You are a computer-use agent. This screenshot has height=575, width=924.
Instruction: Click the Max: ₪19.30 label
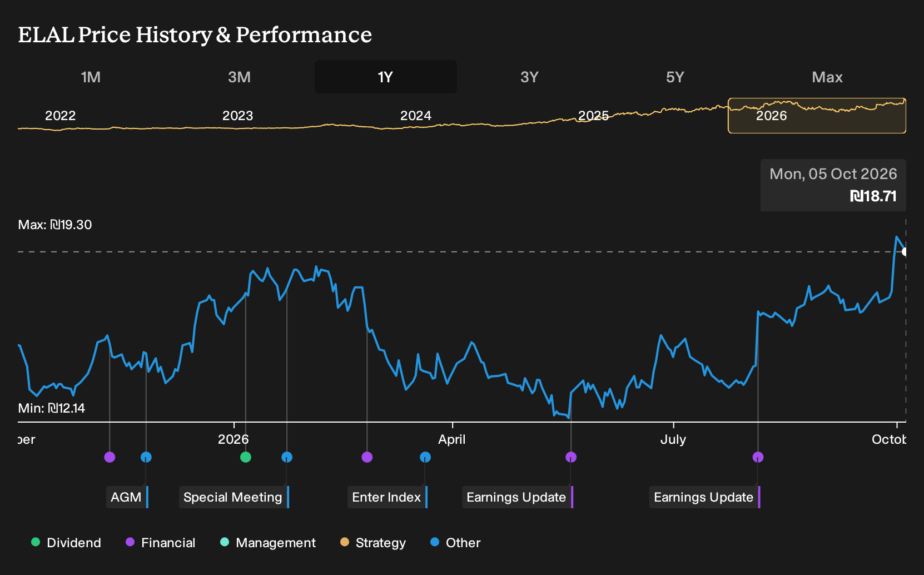(x=55, y=225)
